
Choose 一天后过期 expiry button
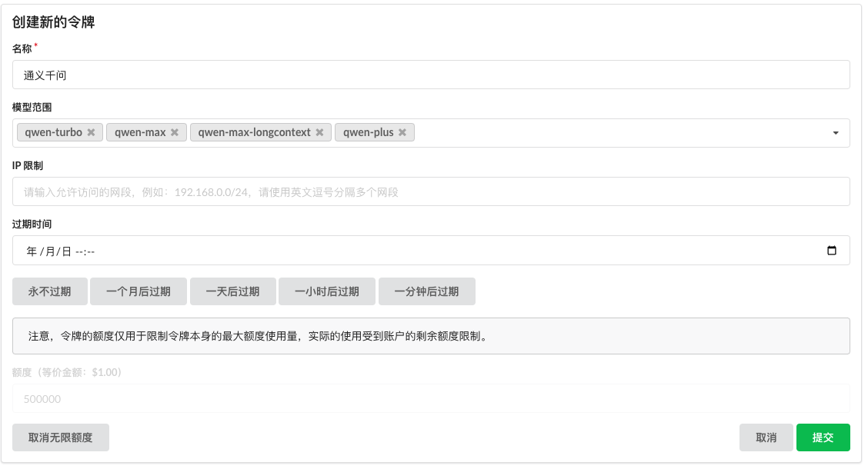tap(232, 291)
